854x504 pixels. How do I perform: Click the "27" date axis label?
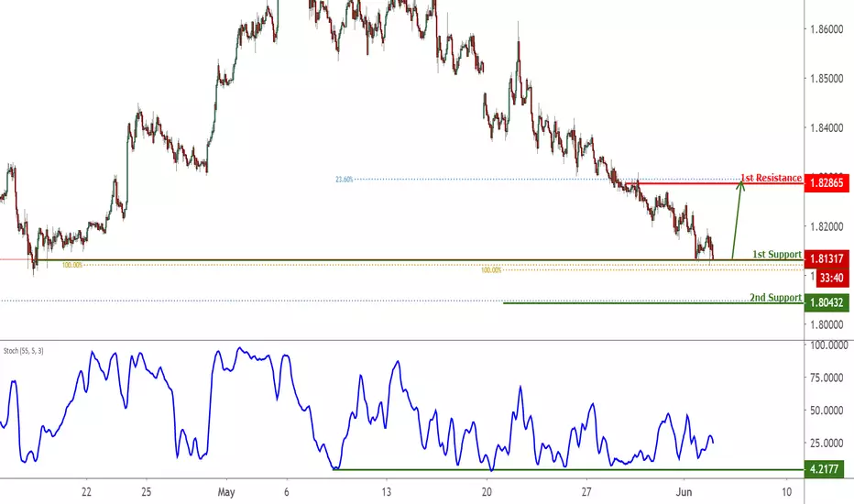[586, 492]
